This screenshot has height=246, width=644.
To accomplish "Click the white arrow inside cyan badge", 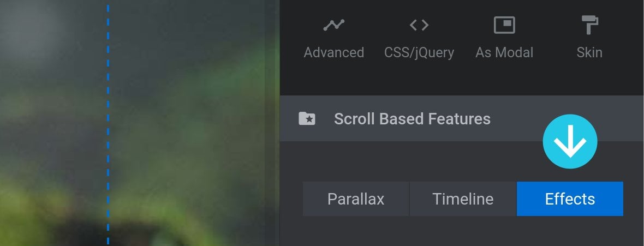I will click(x=570, y=142).
